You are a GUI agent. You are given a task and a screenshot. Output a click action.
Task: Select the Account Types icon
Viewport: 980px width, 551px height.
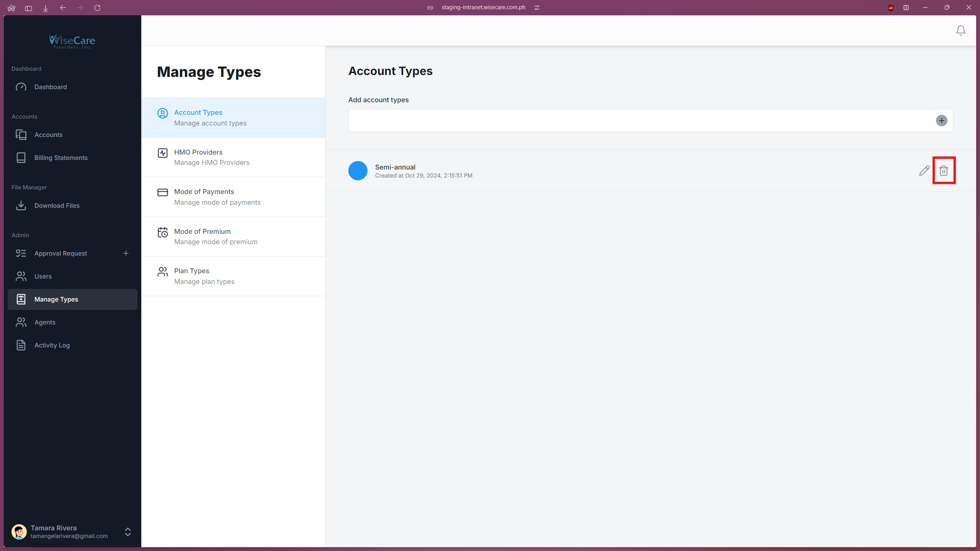[162, 113]
